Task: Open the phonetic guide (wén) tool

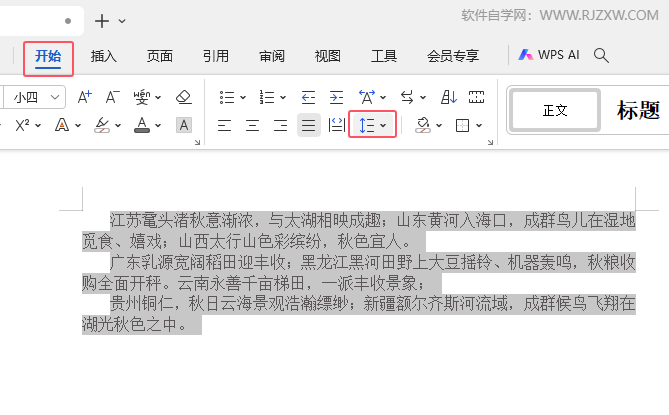Action: click(141, 97)
